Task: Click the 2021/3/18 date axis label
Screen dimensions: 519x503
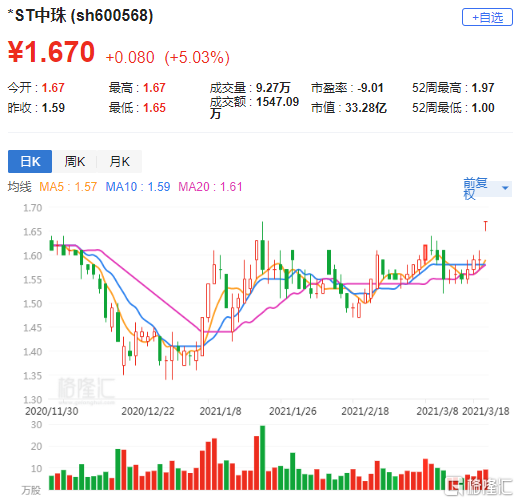Action: (486, 411)
